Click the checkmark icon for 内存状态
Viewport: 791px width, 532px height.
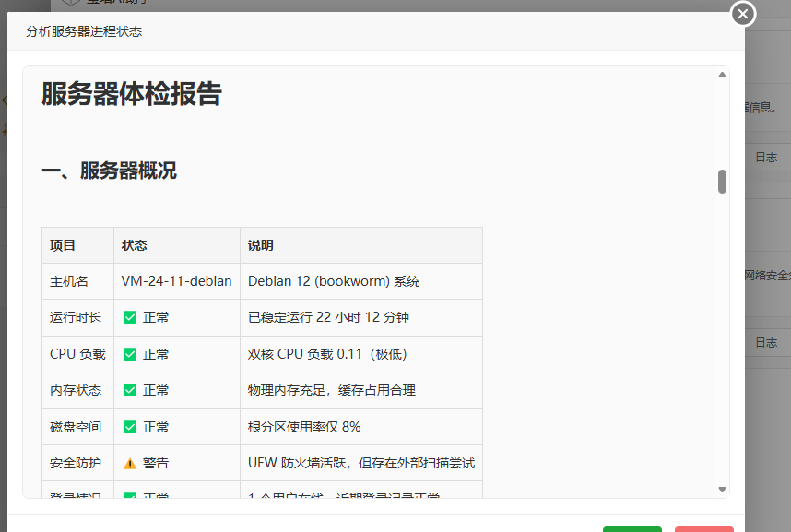[130, 390]
